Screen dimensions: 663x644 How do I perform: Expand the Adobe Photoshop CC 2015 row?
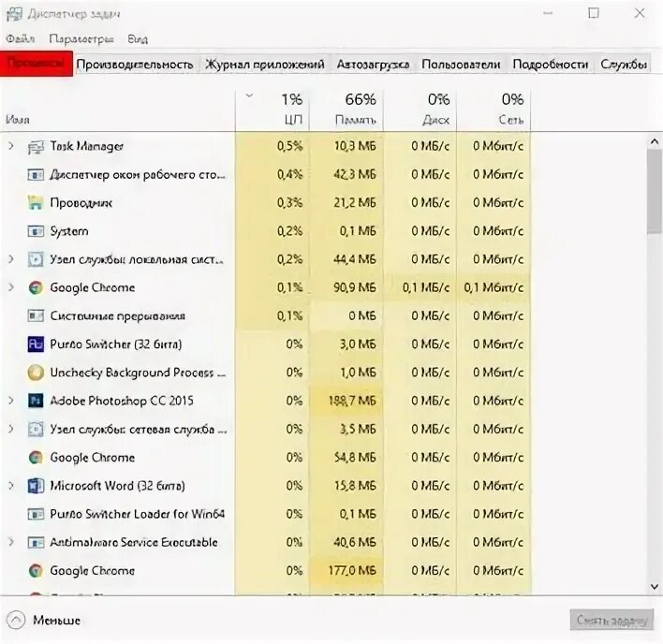[11, 401]
